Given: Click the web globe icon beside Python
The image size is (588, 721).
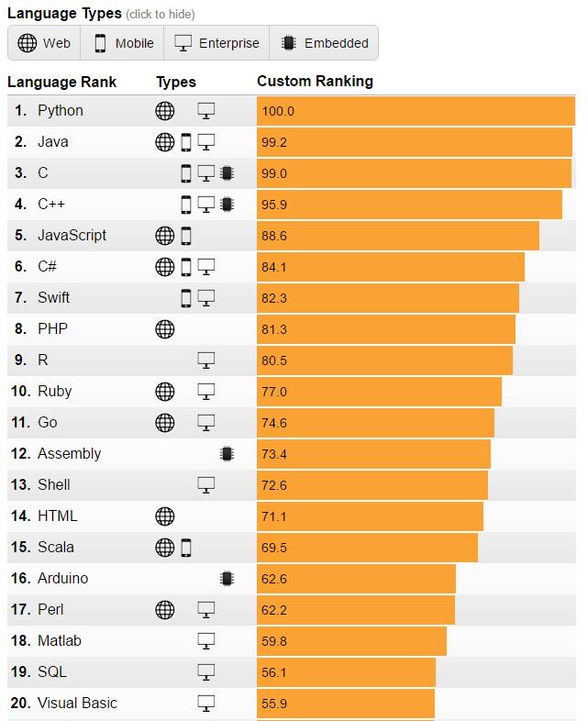Looking at the screenshot, I should point(164,111).
